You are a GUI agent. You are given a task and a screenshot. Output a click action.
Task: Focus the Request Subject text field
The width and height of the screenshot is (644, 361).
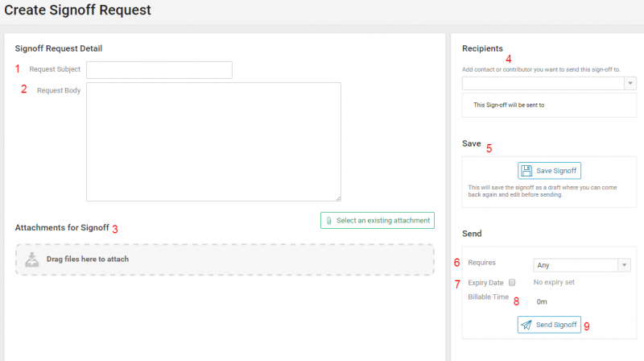pos(159,70)
